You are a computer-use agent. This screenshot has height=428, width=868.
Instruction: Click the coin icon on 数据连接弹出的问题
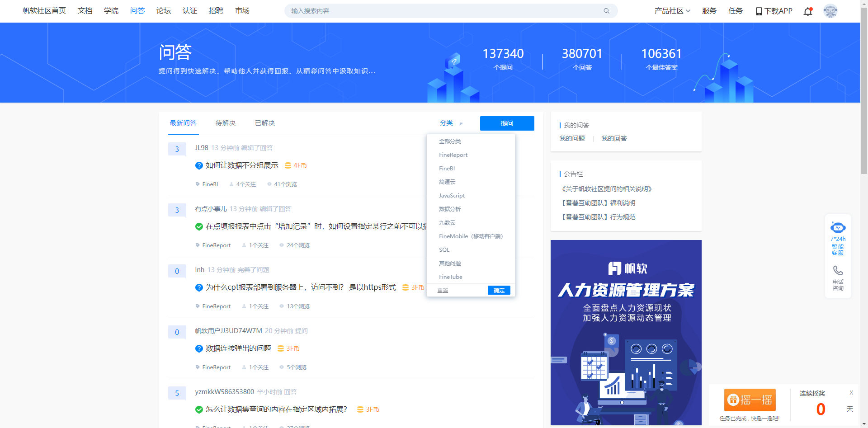281,348
